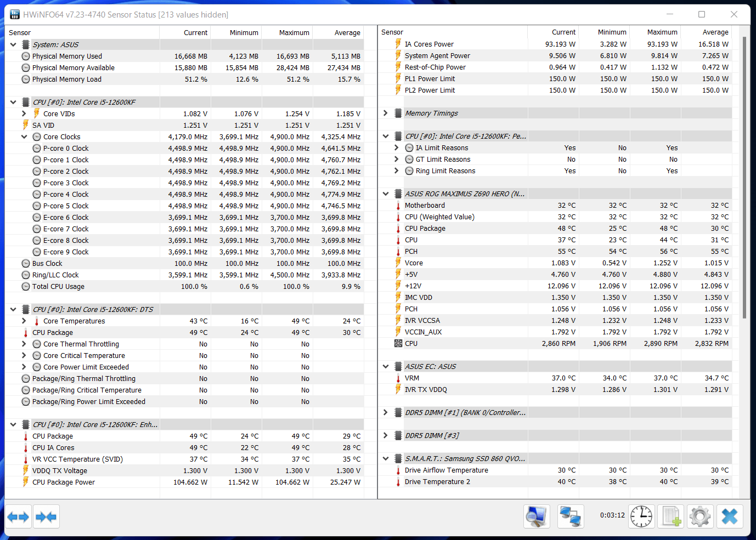756x540 pixels.
Task: Click the Total CPU Usage circle icon
Action: (25, 287)
